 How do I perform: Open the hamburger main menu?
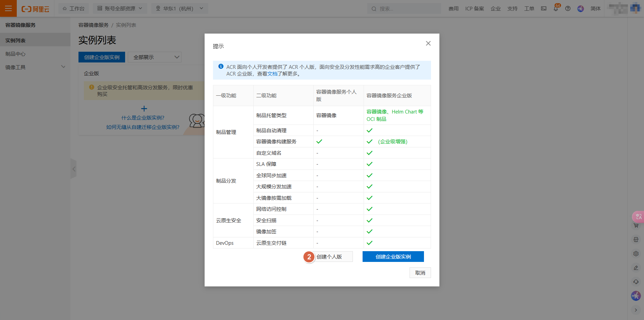coord(8,8)
